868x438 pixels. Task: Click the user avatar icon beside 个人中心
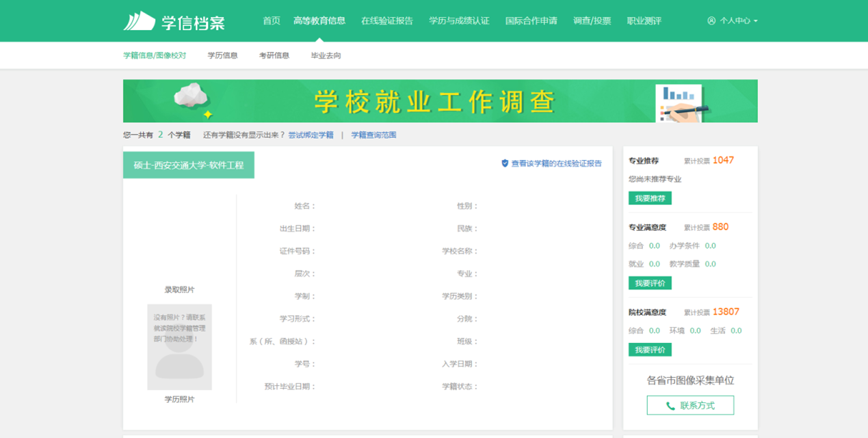click(711, 21)
